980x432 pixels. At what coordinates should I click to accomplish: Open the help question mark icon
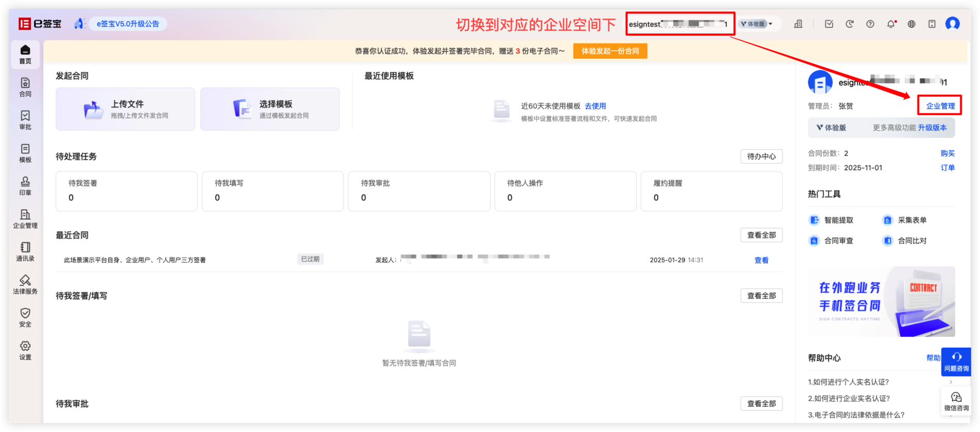[870, 24]
